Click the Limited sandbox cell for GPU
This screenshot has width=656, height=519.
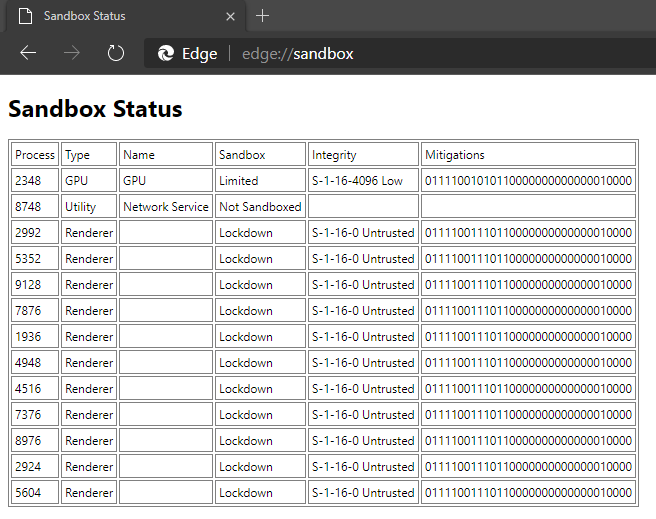pyautogui.click(x=238, y=181)
